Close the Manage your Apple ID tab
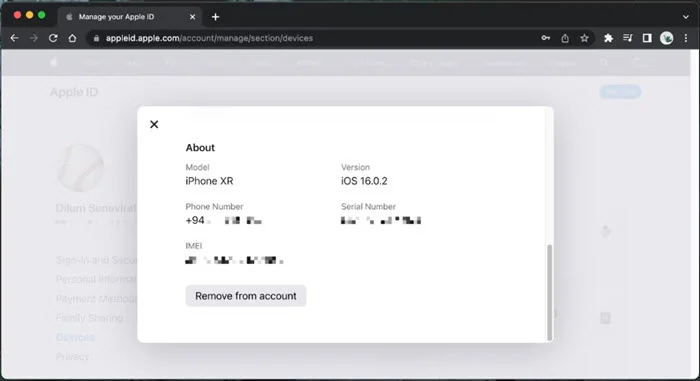700x381 pixels. click(192, 17)
